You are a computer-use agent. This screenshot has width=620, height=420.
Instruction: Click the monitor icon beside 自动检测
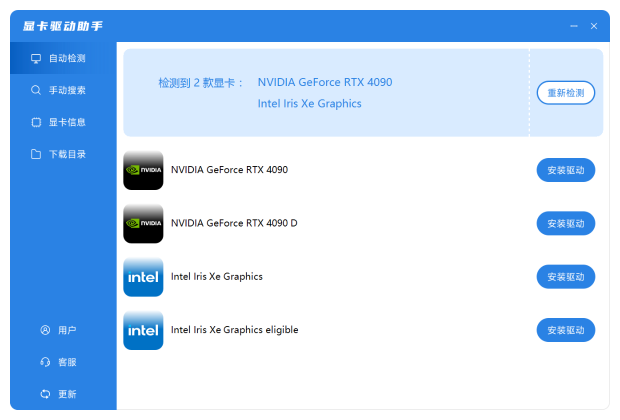[x=36, y=58]
